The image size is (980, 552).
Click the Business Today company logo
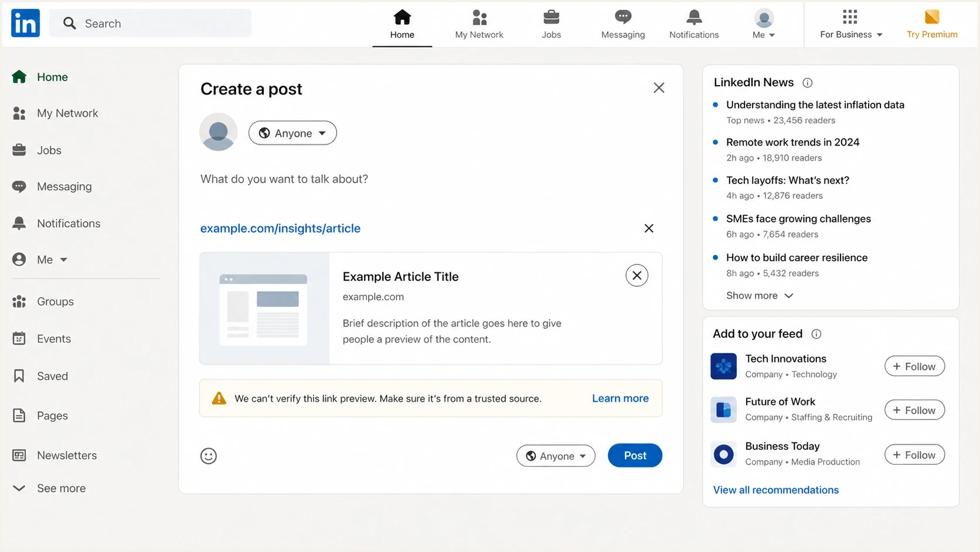click(724, 454)
